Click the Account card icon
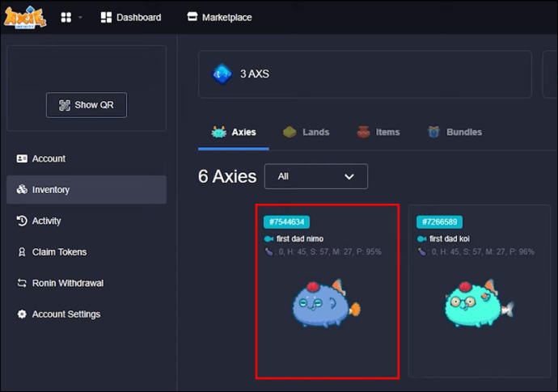The image size is (558, 392). [x=22, y=158]
